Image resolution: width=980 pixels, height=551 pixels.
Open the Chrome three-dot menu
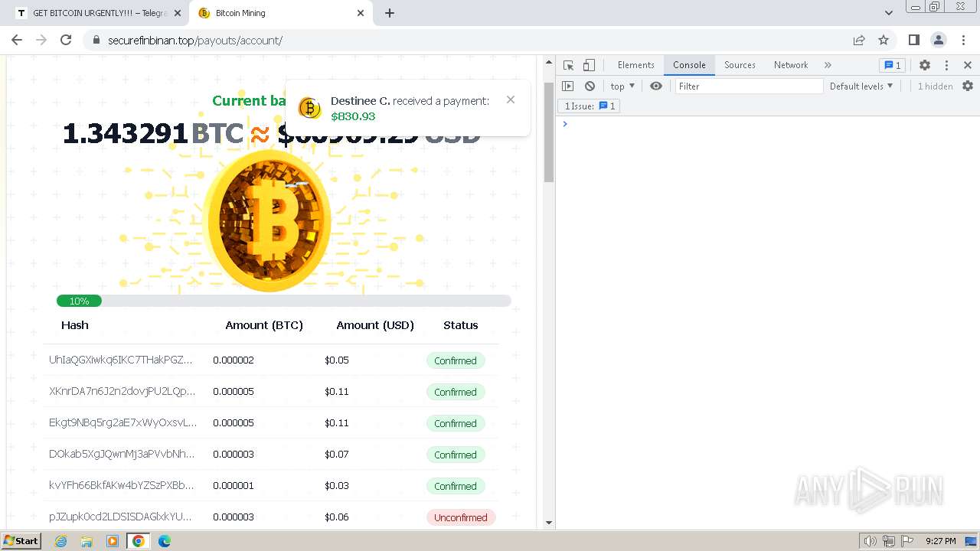point(964,40)
